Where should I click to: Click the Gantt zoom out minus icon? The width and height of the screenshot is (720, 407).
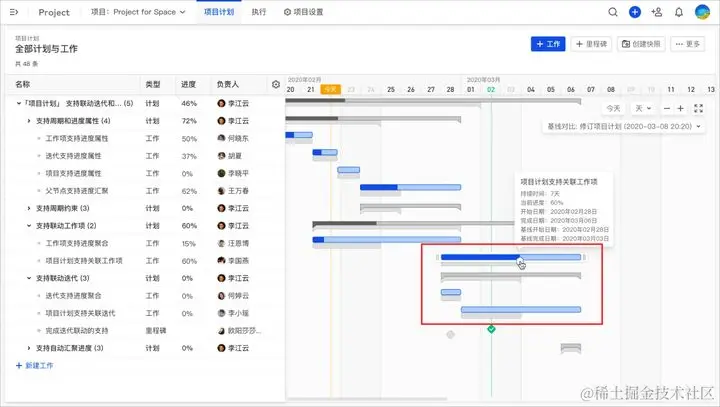(667, 108)
